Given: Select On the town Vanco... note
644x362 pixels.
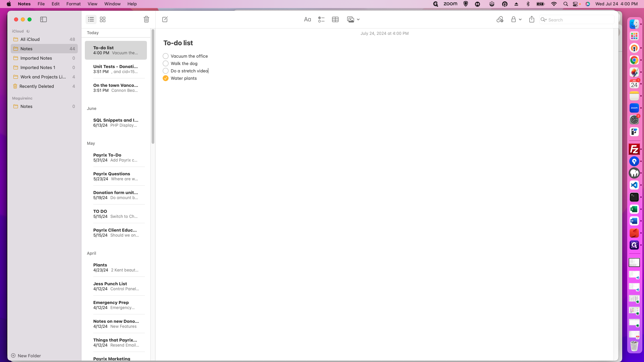Looking at the screenshot, I should click(x=116, y=88).
